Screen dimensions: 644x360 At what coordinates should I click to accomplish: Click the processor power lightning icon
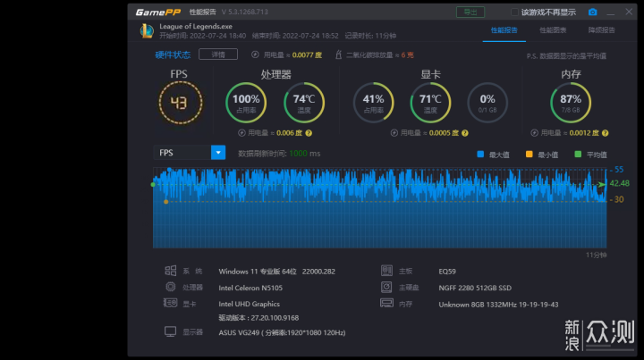click(x=241, y=133)
